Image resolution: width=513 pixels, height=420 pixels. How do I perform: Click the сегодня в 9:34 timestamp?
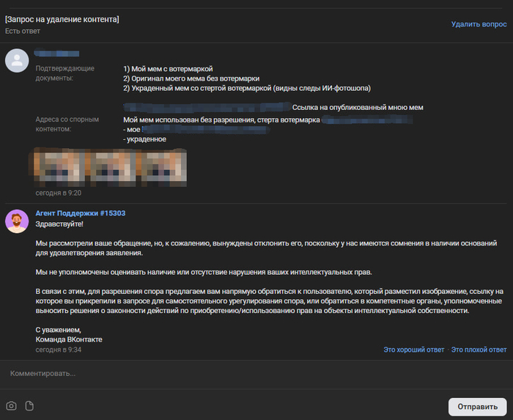pos(59,350)
